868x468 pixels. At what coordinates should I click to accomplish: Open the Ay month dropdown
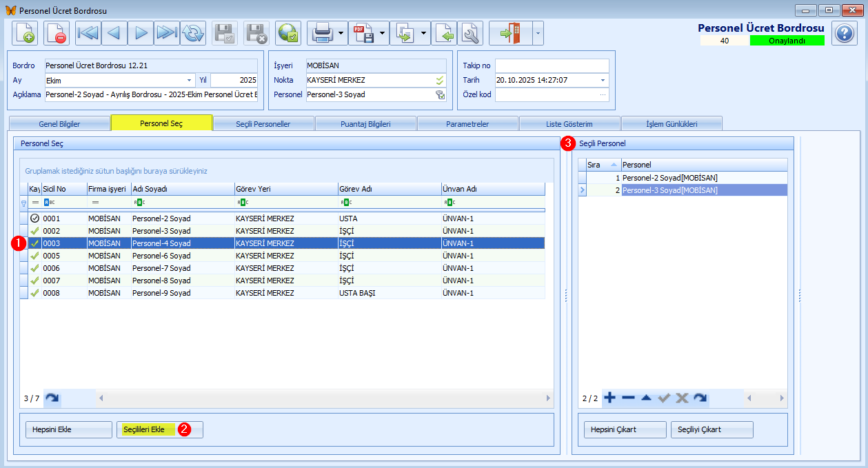189,80
